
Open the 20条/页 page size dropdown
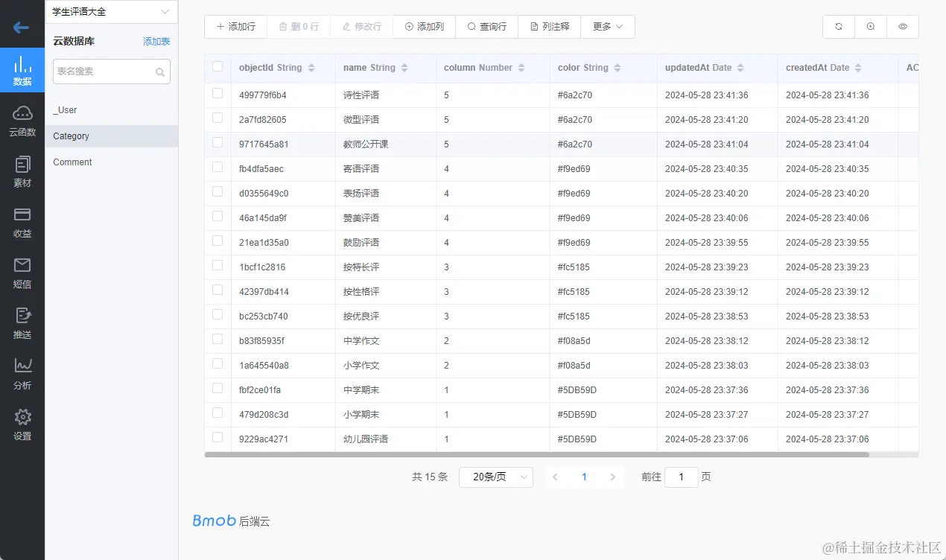496,477
